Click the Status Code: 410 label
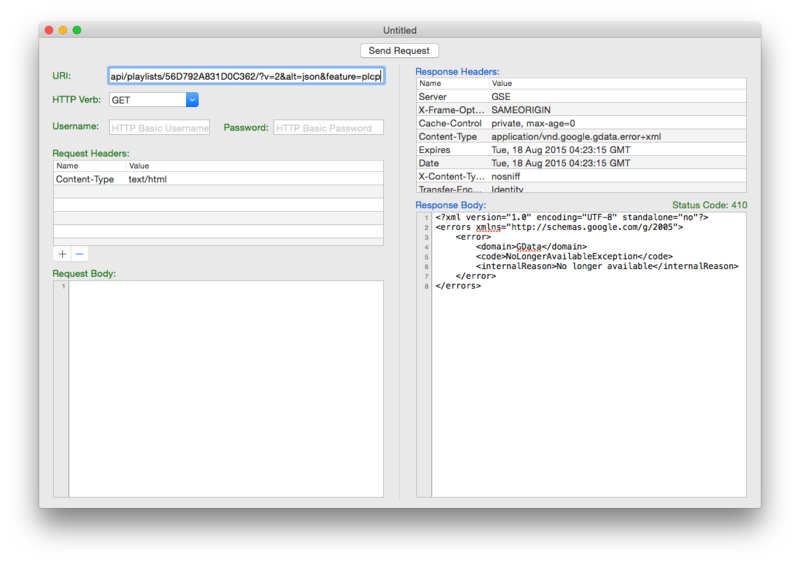The height and width of the screenshot is (564, 800). (709, 205)
